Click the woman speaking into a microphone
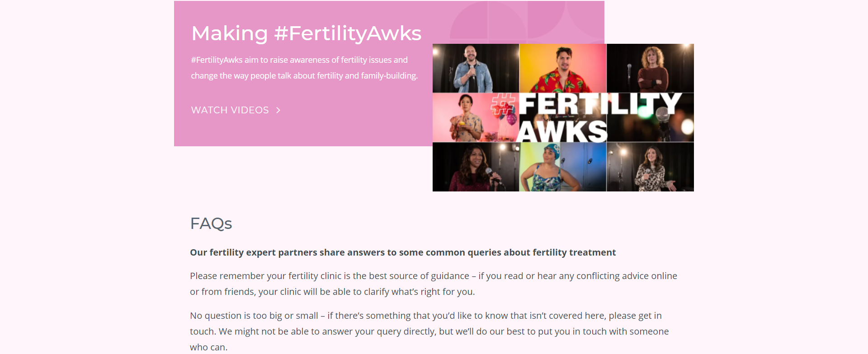This screenshot has width=868, height=354. (475, 167)
